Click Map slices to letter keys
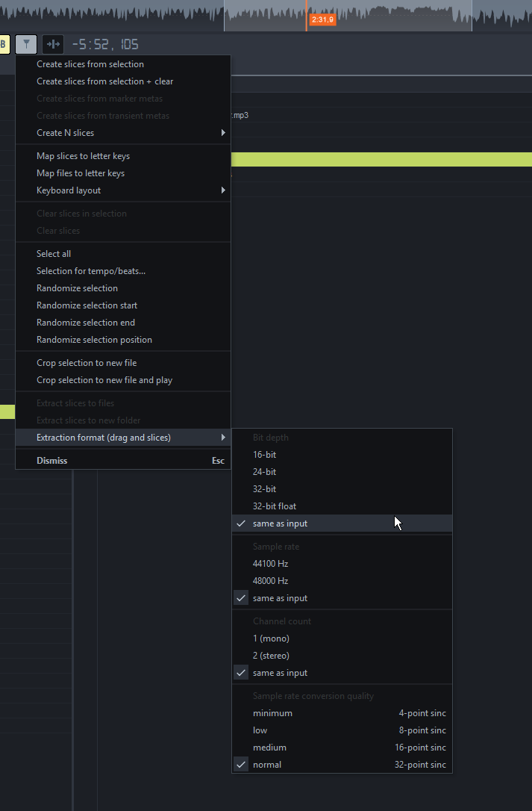 point(83,156)
